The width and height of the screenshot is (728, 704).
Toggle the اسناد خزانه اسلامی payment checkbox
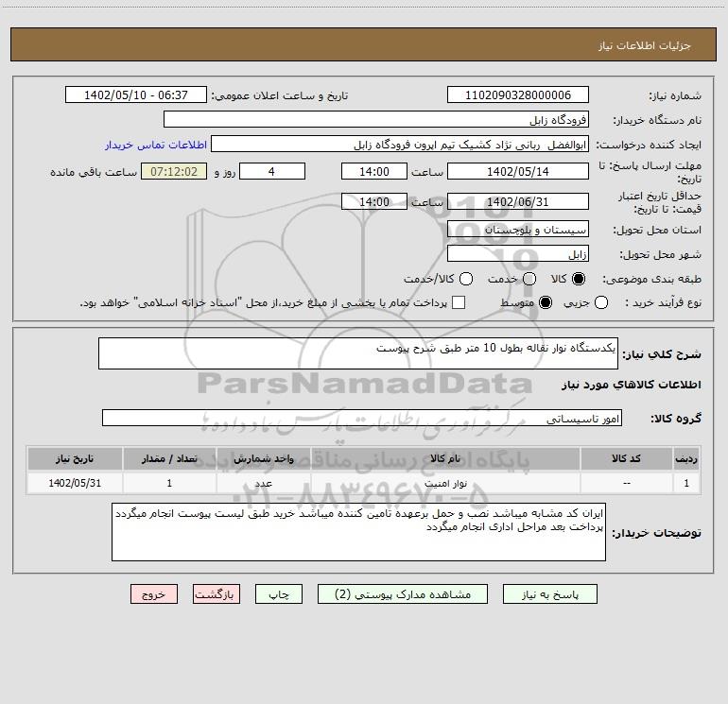pos(459,302)
